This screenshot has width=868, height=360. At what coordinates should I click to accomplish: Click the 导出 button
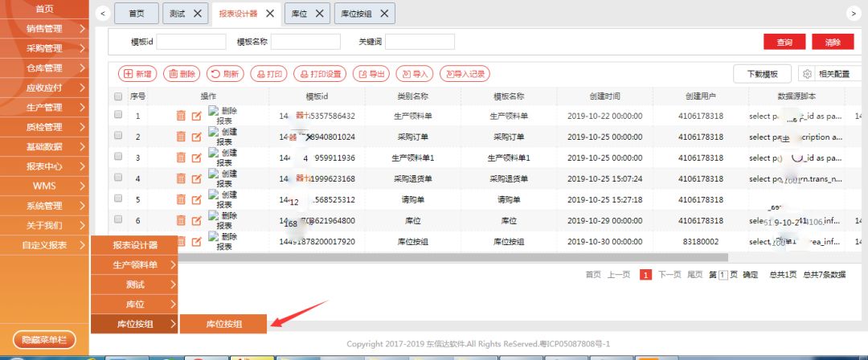[x=371, y=74]
